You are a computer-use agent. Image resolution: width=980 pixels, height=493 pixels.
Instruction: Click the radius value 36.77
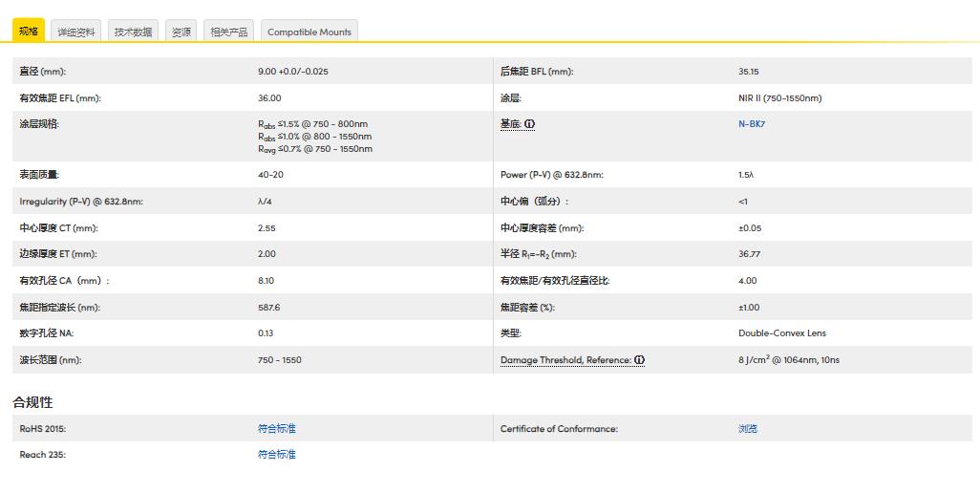click(x=750, y=254)
